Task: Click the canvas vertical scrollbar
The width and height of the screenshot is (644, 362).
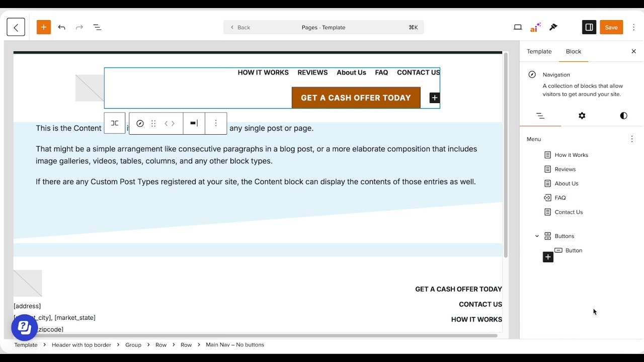Action: click(x=506, y=154)
